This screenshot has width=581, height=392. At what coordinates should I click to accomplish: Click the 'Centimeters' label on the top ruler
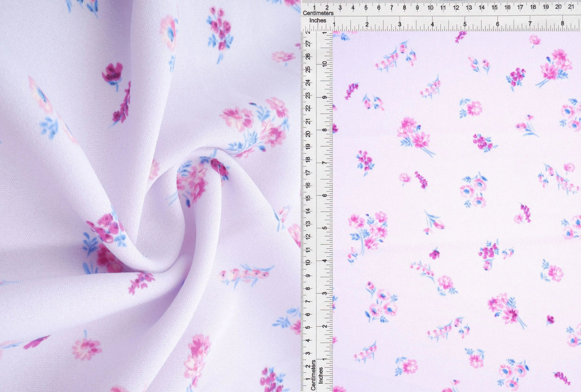318,13
